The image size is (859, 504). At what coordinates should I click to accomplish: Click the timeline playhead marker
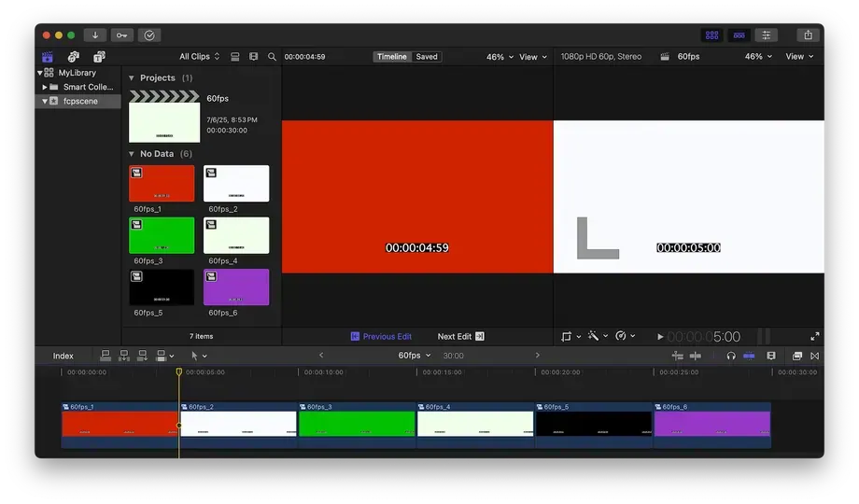178,372
